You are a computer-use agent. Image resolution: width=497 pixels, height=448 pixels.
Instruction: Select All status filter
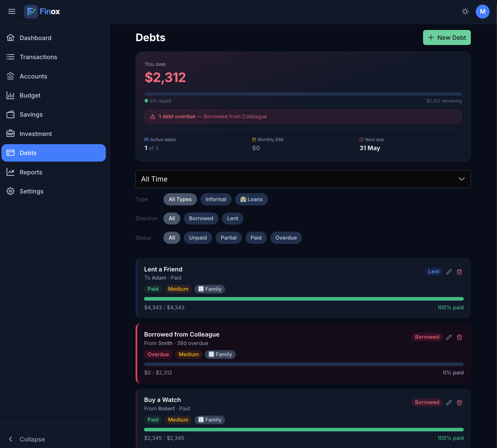click(x=172, y=238)
